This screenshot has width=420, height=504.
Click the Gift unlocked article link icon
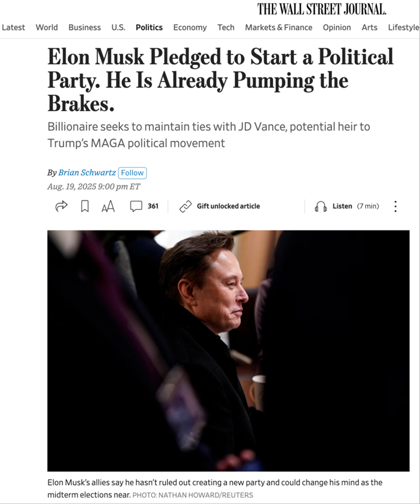point(185,206)
